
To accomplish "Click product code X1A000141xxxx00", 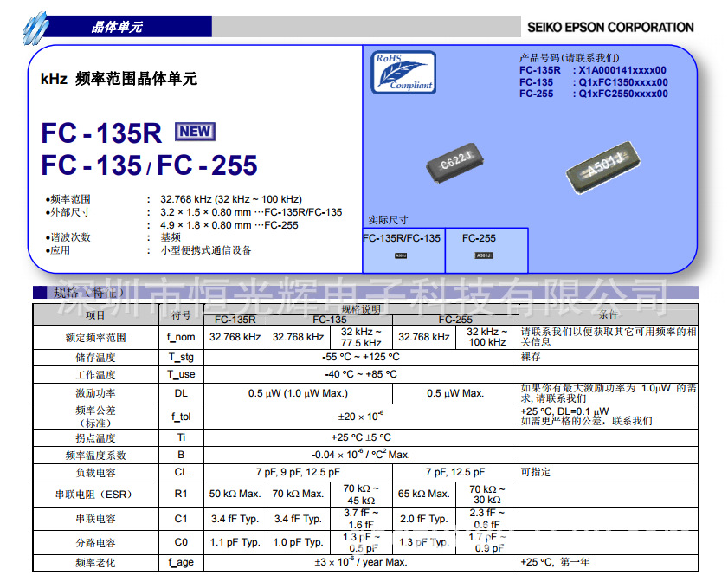I will click(x=622, y=70).
